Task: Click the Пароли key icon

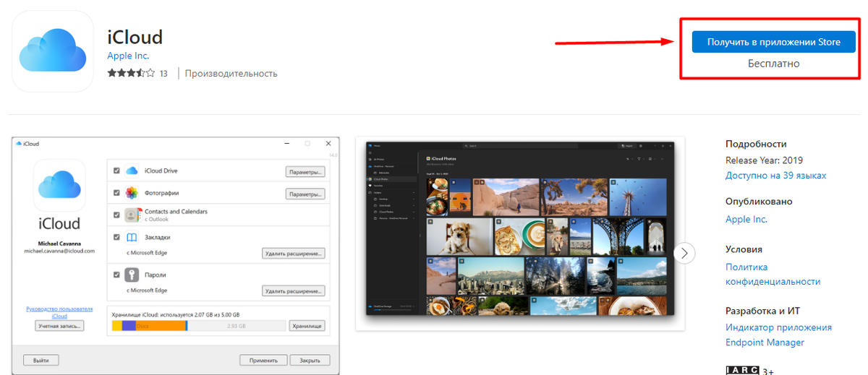Action: tap(132, 275)
